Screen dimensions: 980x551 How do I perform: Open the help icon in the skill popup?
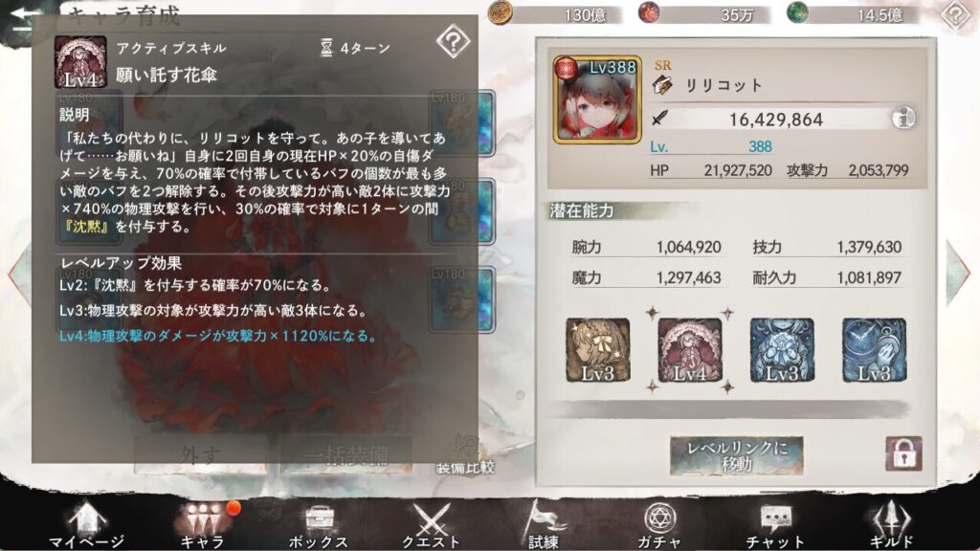(x=453, y=42)
